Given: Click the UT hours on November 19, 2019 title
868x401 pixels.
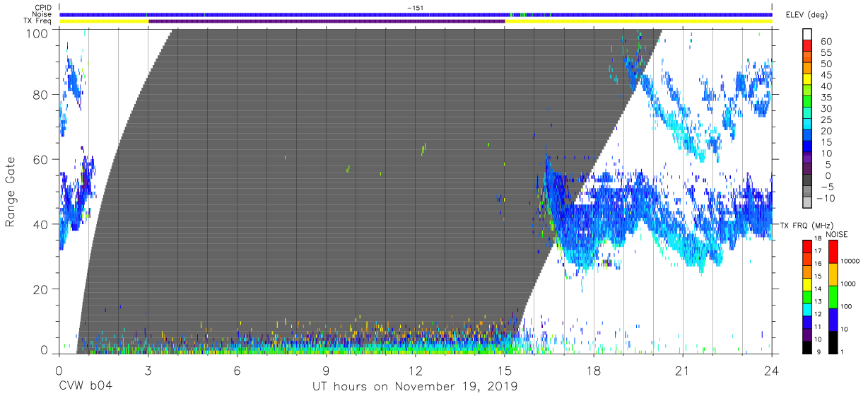Looking at the screenshot, I should [x=415, y=387].
